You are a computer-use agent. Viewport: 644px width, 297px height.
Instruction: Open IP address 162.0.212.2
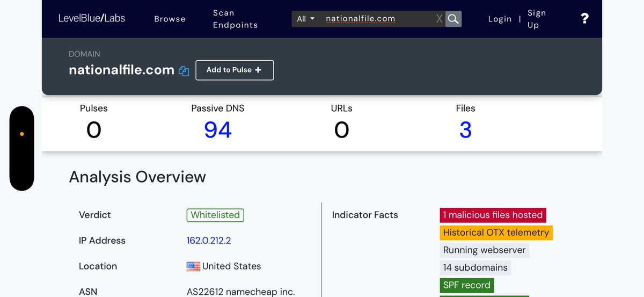pyautogui.click(x=209, y=241)
